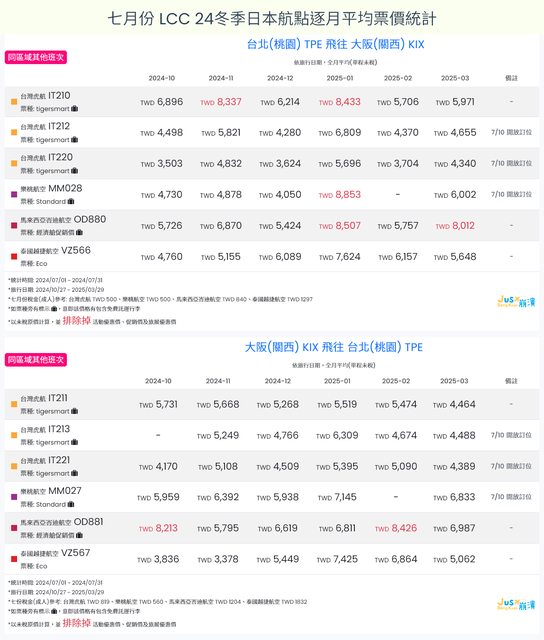Select the 2024-10 column header in the top table
This screenshot has width=544, height=640.
(x=162, y=78)
